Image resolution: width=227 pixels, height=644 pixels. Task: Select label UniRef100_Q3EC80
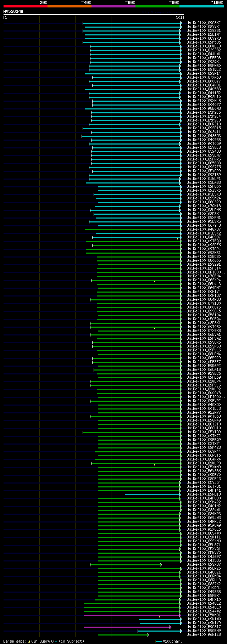tap(204, 257)
